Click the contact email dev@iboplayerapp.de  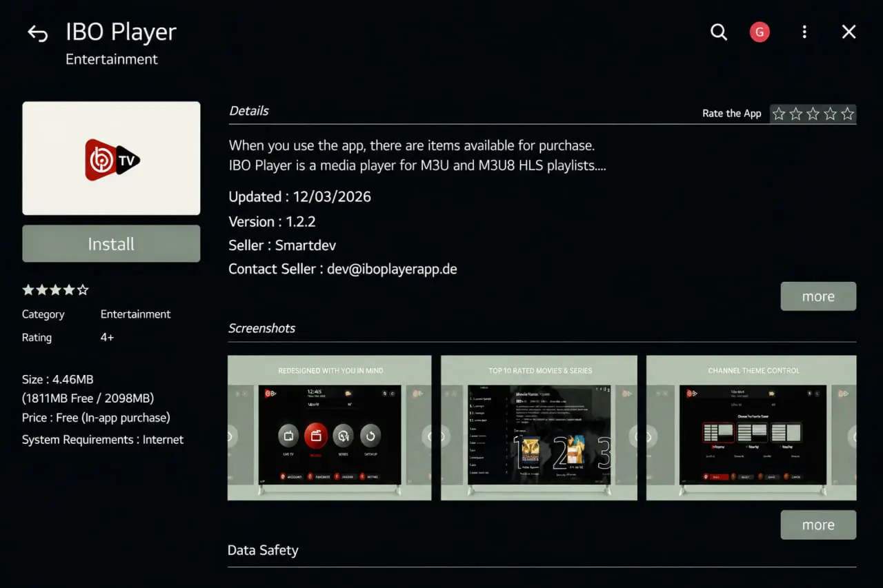392,269
